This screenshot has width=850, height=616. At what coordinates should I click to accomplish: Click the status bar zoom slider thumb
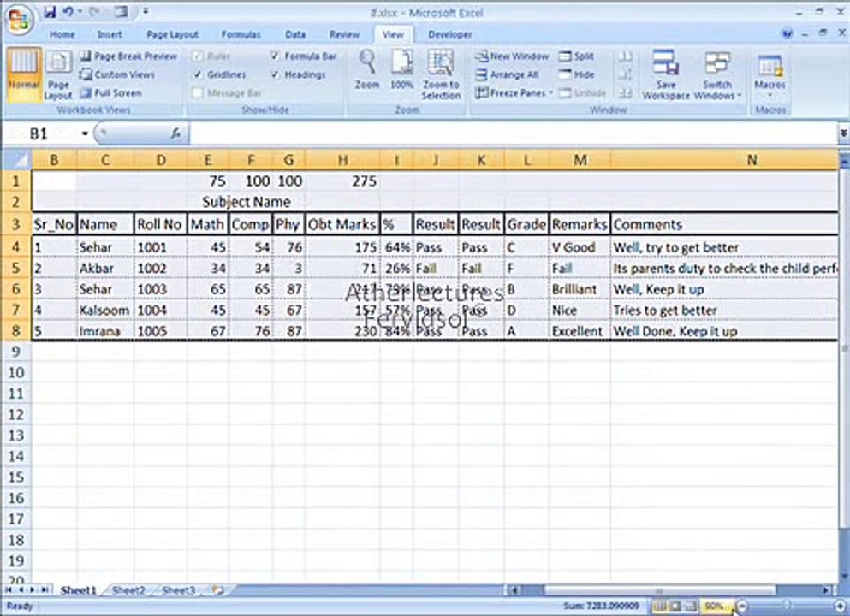pyautogui.click(x=787, y=606)
